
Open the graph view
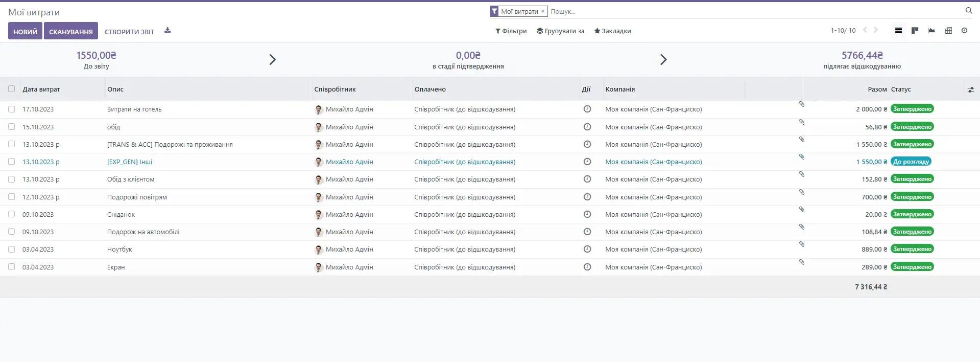click(x=931, y=31)
